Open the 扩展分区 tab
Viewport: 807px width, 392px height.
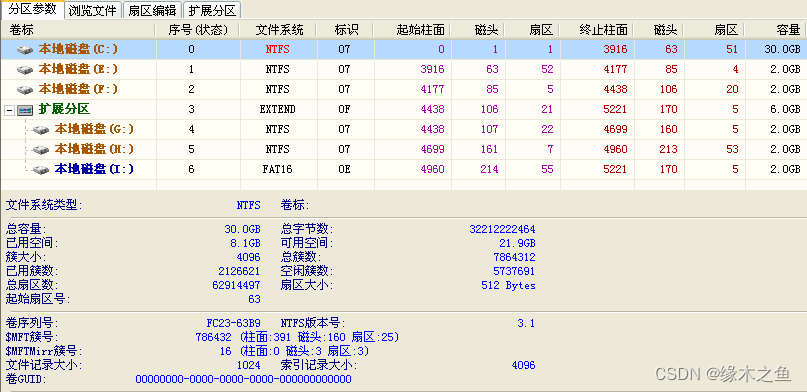coord(212,10)
